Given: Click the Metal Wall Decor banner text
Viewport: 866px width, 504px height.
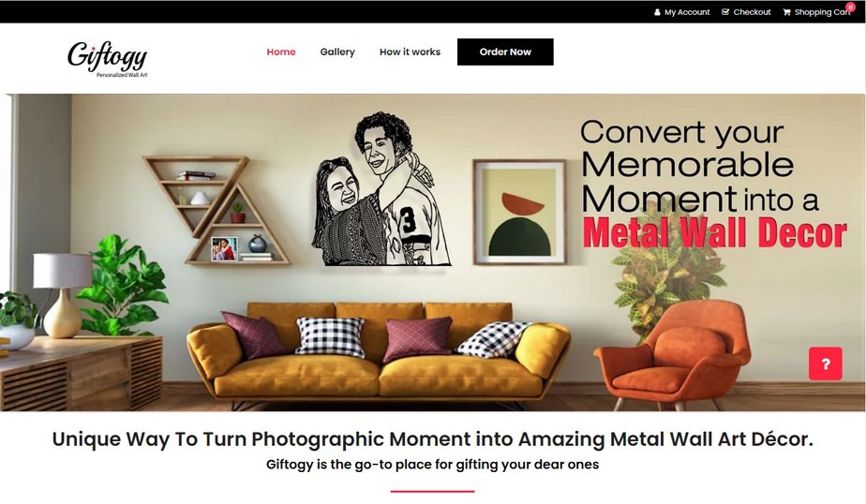Looking at the screenshot, I should tap(715, 232).
